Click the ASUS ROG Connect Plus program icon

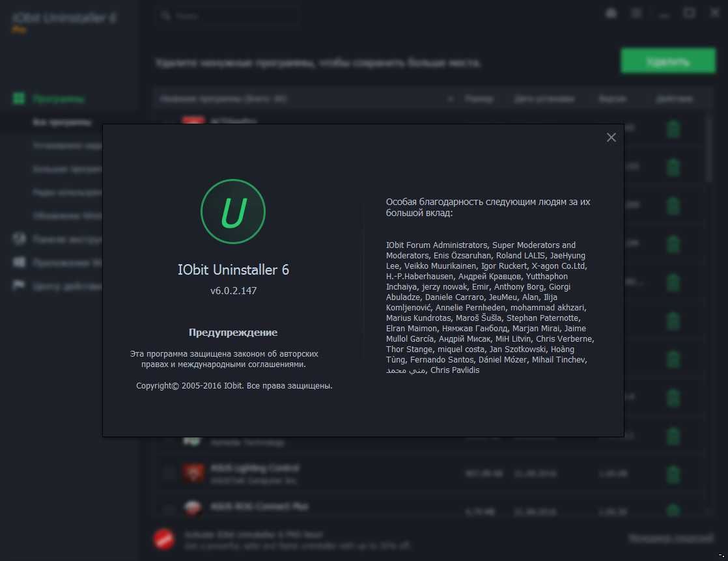tap(193, 508)
